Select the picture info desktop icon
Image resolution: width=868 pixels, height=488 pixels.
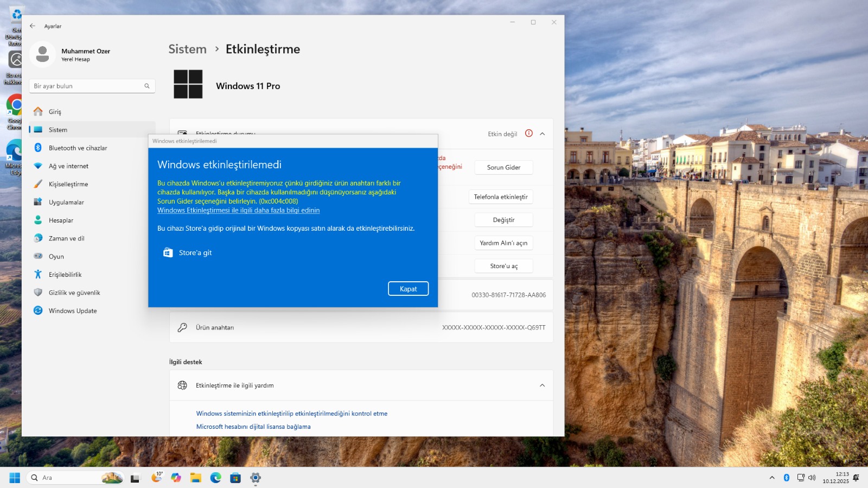coord(15,67)
